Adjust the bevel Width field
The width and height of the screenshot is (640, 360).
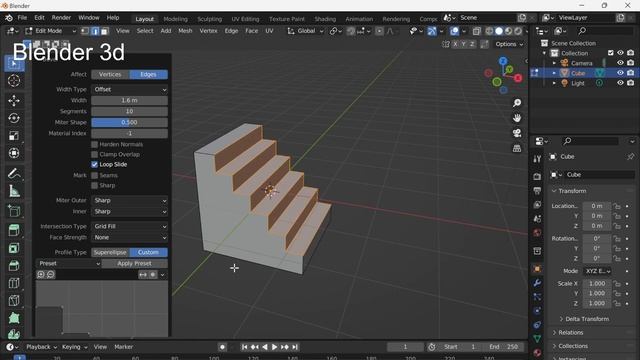coord(129,100)
